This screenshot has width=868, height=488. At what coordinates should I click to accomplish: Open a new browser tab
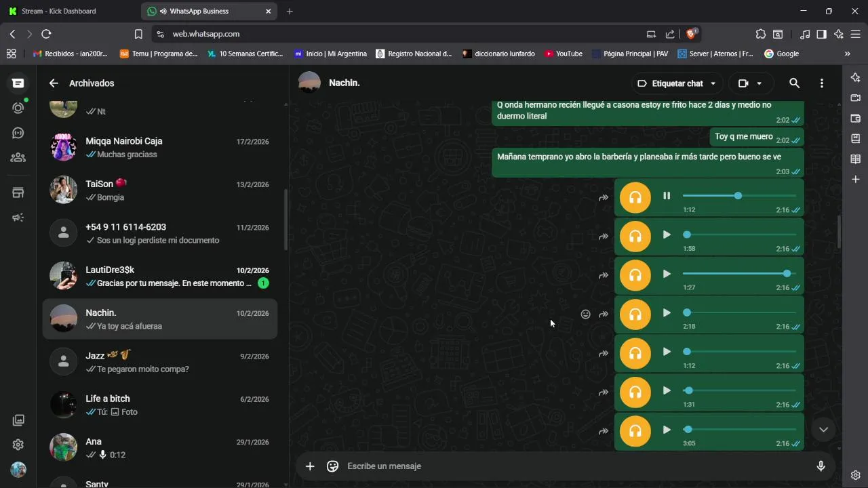point(290,11)
